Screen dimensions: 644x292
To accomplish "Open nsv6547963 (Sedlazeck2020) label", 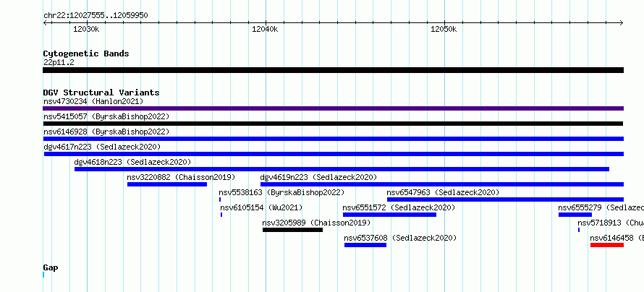I will tap(443, 192).
